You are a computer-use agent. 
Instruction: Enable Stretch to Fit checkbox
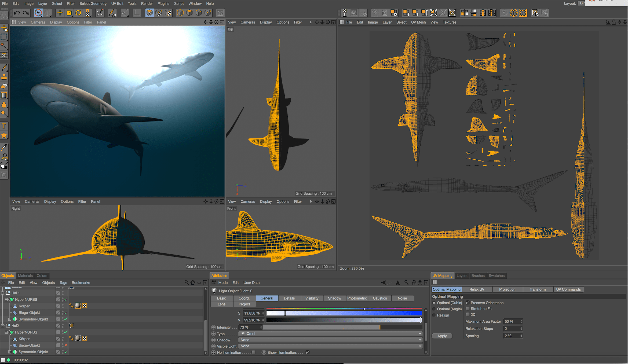pos(468,308)
